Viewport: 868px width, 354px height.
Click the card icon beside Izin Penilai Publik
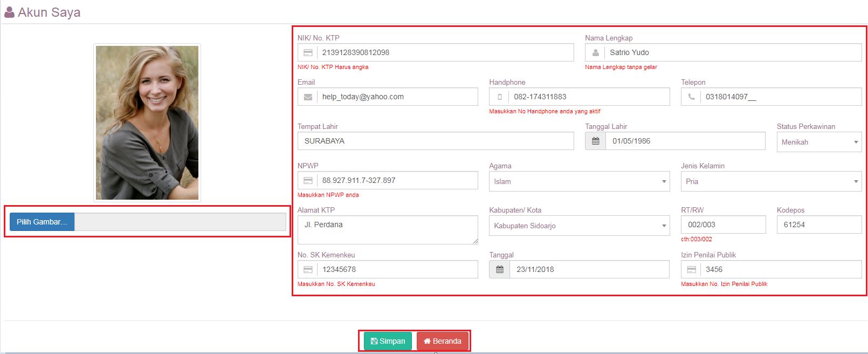click(691, 270)
